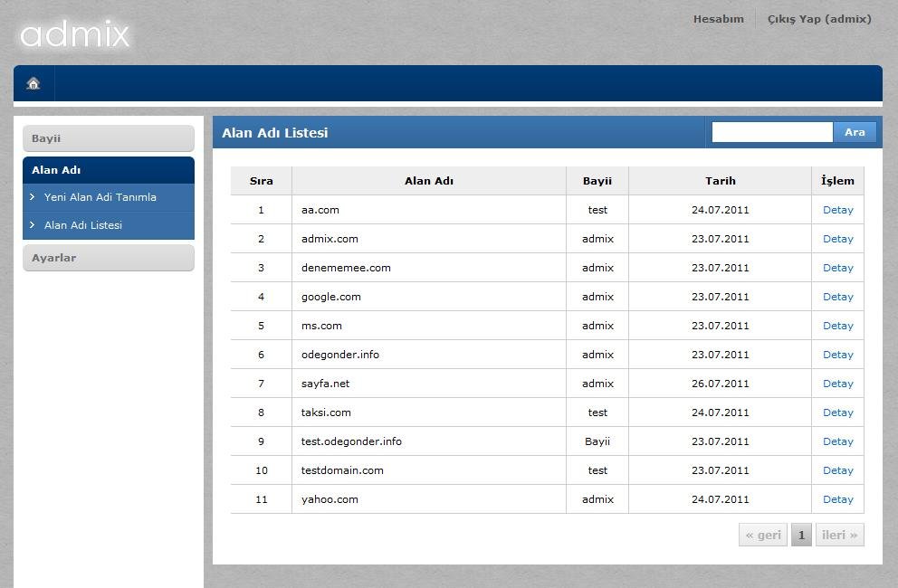Open the Hesabım menu

[x=718, y=18]
